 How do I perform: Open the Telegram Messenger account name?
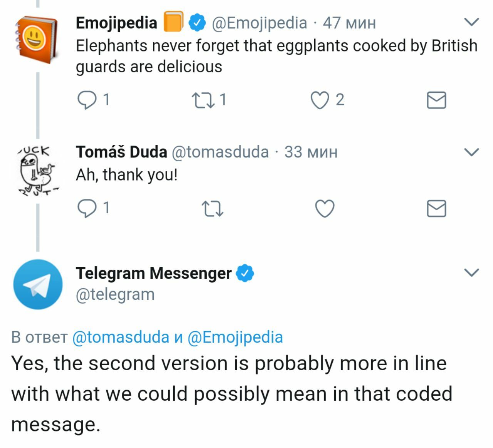coord(153,273)
